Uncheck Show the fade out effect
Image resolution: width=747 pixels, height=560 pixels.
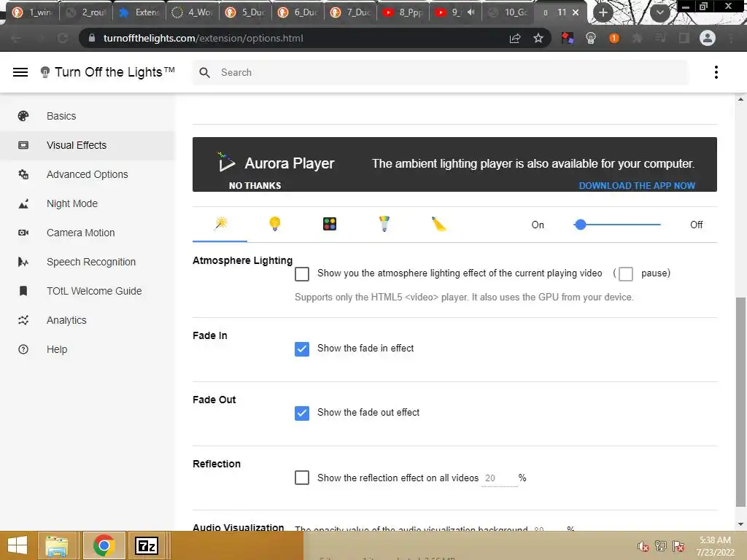(x=301, y=413)
